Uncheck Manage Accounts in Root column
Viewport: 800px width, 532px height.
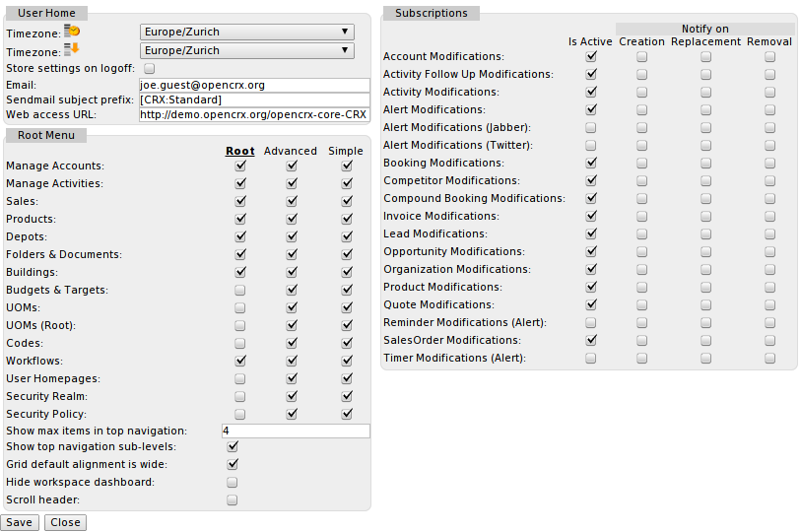[240, 166]
